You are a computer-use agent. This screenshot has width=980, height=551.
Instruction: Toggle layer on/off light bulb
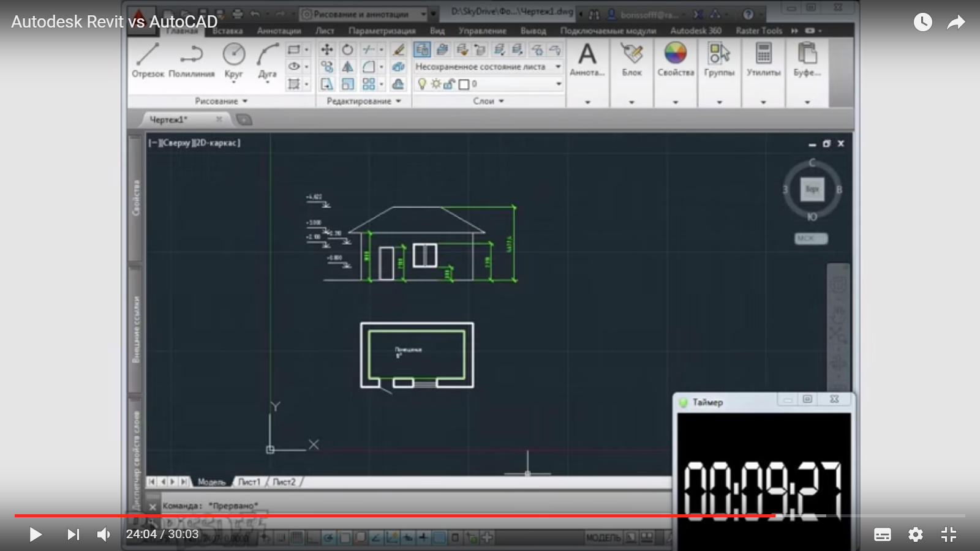(421, 84)
